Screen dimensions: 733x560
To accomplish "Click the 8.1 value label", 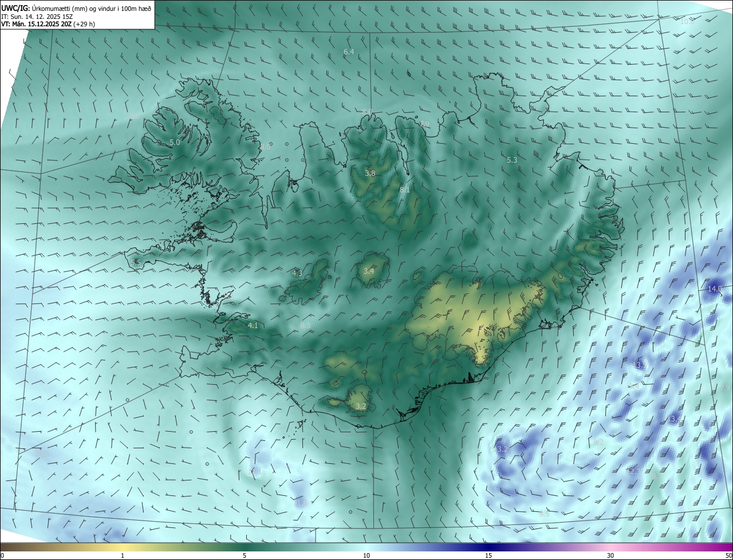I will click(404, 190).
